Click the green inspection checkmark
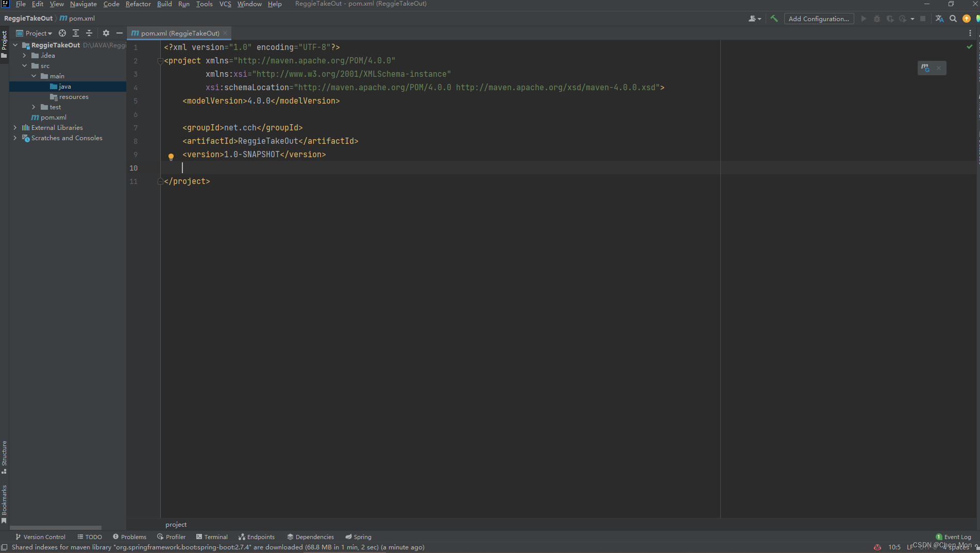The width and height of the screenshot is (980, 553). 970,47
